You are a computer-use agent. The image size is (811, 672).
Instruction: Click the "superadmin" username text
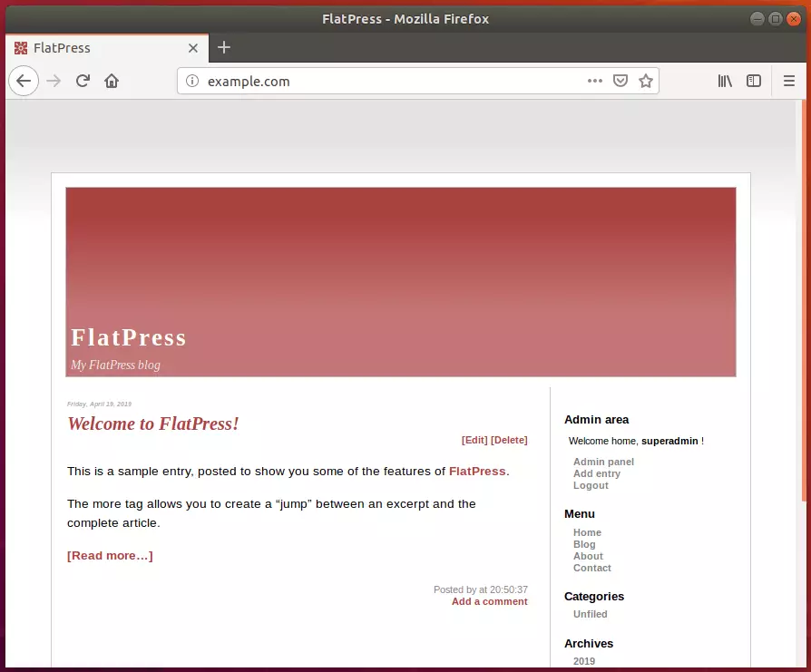point(669,441)
